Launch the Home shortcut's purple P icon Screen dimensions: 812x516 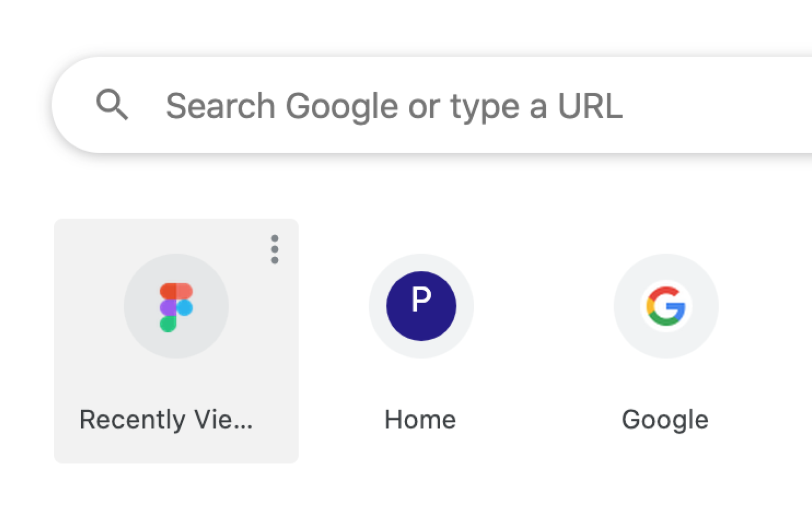pos(421,306)
